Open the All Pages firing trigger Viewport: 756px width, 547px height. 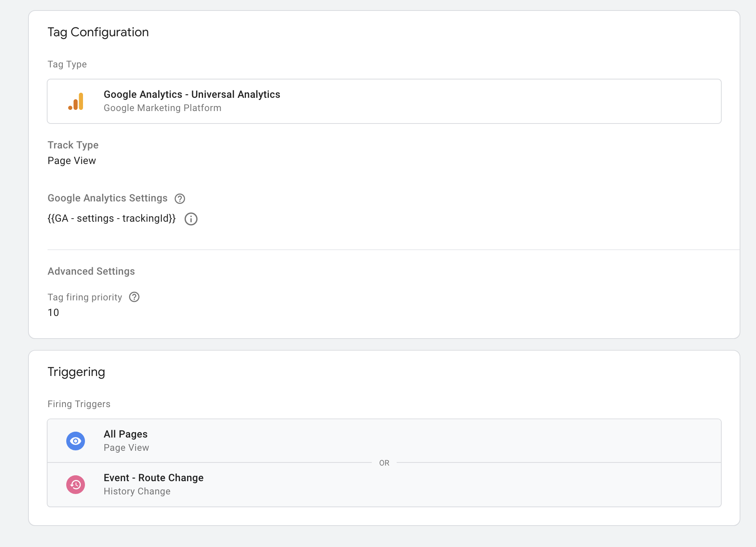pyautogui.click(x=384, y=441)
